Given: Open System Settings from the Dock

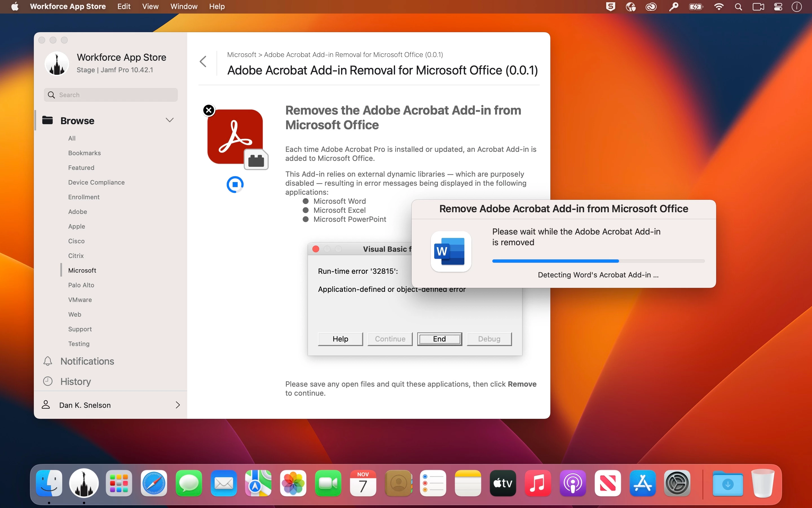Looking at the screenshot, I should [677, 483].
